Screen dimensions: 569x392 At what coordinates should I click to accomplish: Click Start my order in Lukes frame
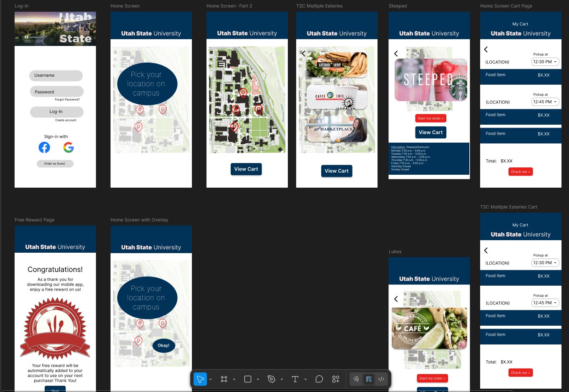coord(432,378)
